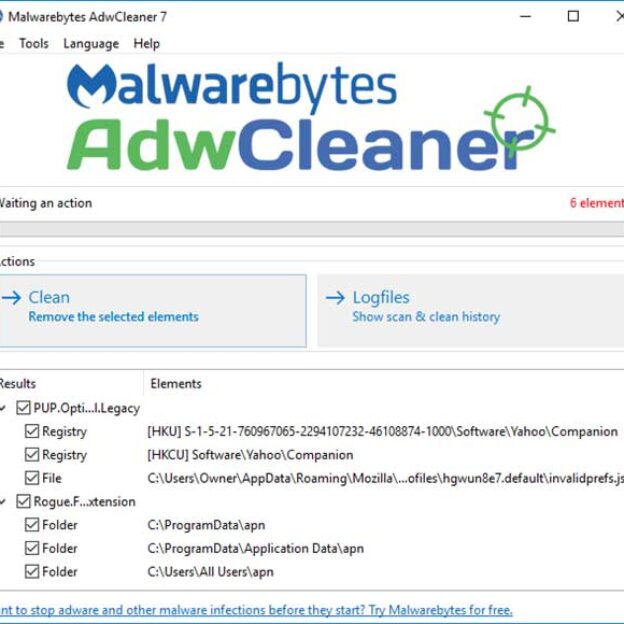The image size is (624, 624).
Task: Toggle the C:\ProgramData\apn folder checkbox
Action: coord(32,525)
